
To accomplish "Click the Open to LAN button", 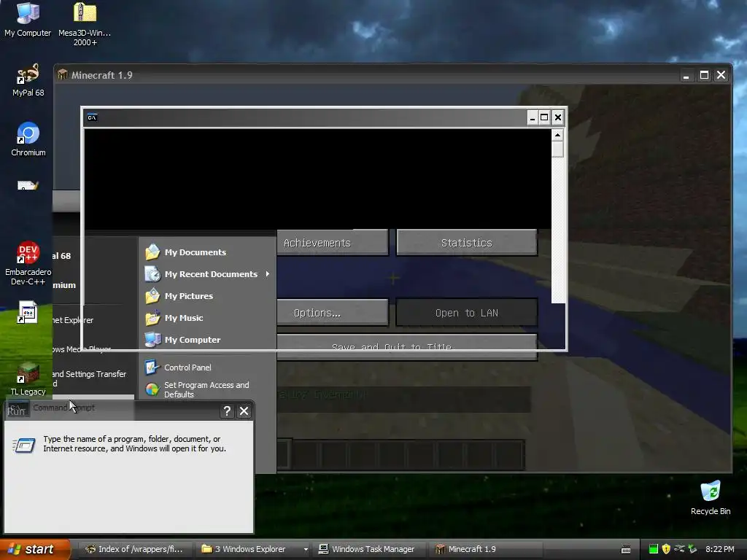I will [466, 313].
